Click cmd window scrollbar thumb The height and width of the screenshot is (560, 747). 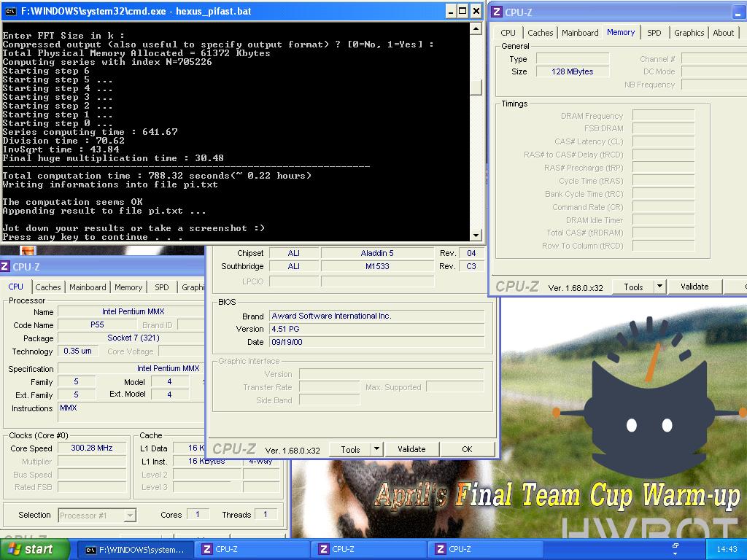[x=476, y=87]
